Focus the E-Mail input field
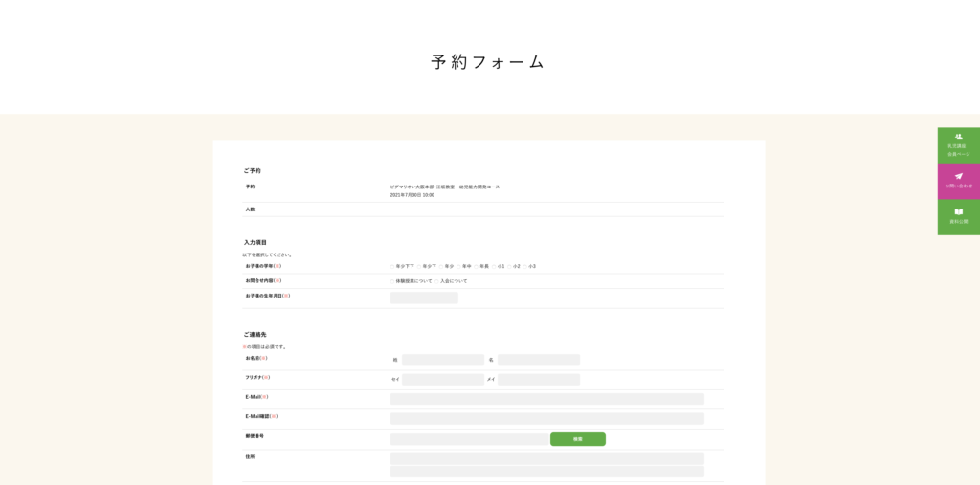This screenshot has width=980, height=485. tap(546, 399)
